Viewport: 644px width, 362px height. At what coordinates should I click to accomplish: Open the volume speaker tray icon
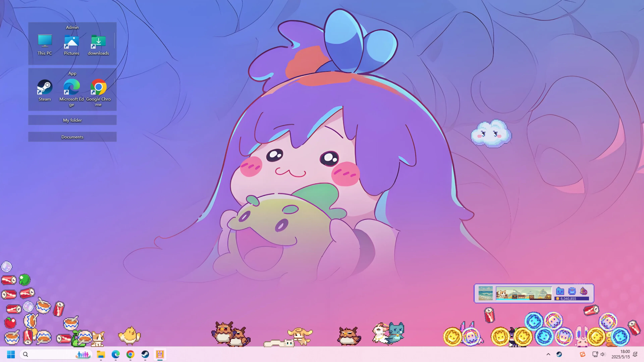tap(603, 354)
